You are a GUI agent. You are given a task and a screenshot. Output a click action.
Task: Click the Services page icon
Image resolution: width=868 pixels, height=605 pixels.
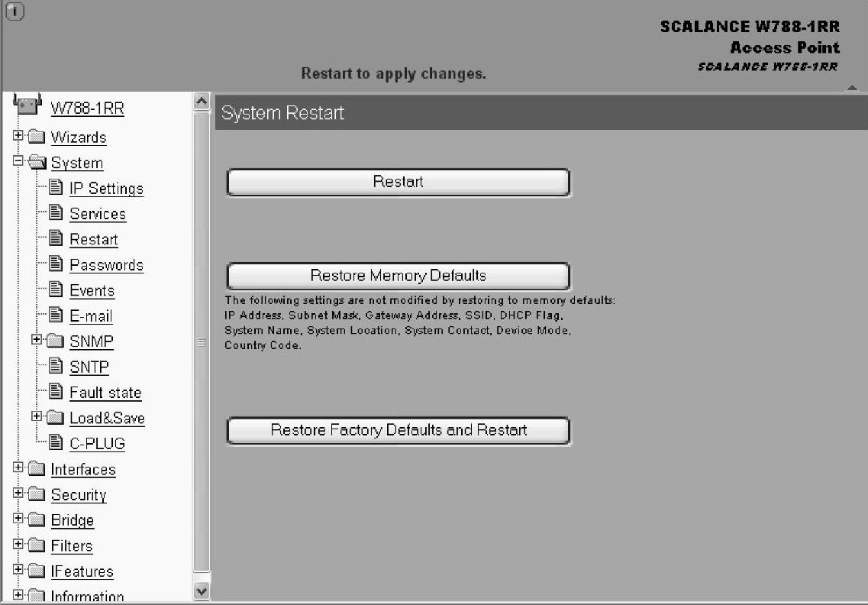(56, 213)
